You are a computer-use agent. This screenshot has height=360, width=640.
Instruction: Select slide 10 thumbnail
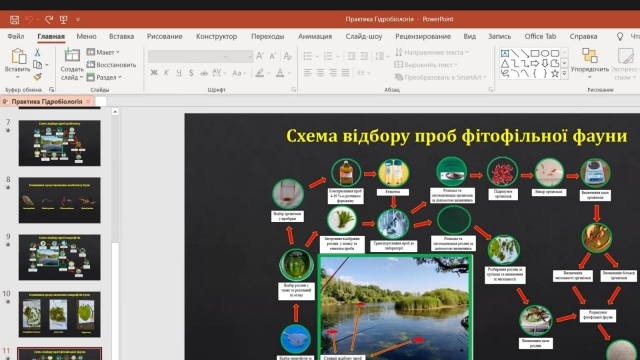[x=60, y=314]
